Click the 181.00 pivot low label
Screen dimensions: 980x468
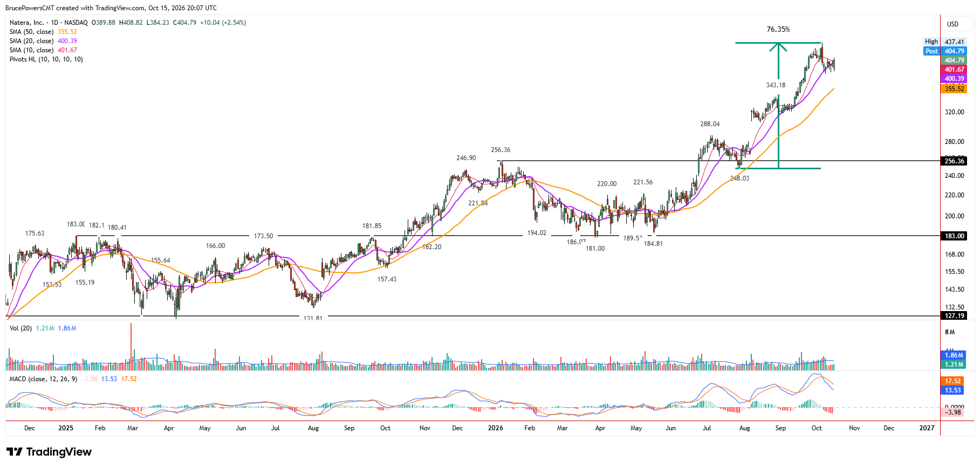click(595, 249)
